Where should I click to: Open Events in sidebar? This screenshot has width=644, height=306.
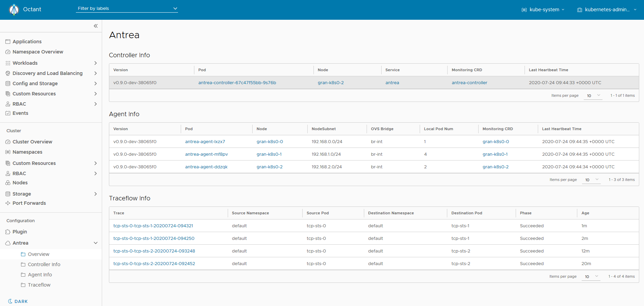(20, 113)
